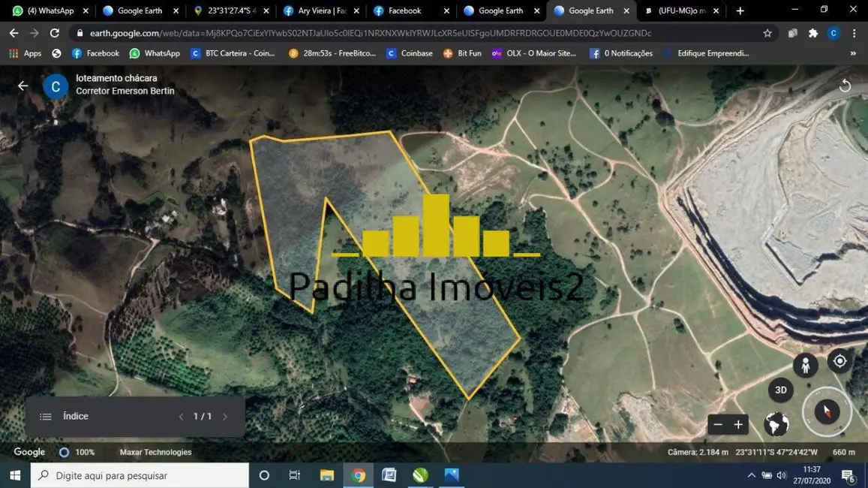The image size is (868, 488).
Task: Open Chrome extensions via the puzzle piece icon
Action: click(812, 33)
